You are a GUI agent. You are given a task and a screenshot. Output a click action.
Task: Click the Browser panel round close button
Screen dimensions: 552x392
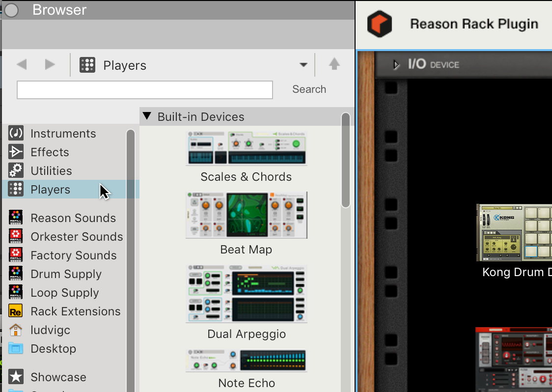(x=11, y=10)
